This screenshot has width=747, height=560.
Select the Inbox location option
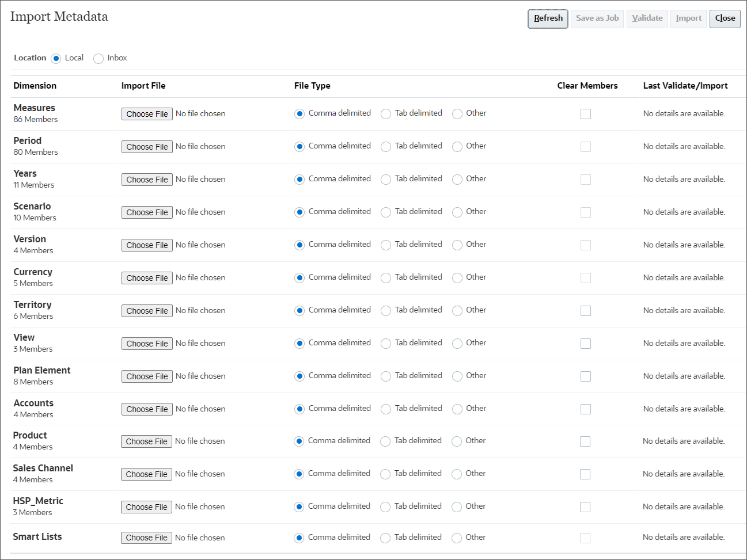coord(98,58)
